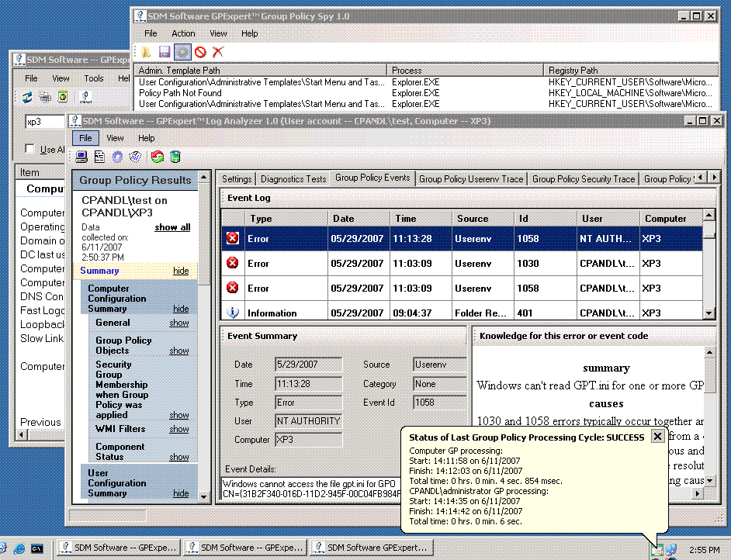Click the purple save disk icon in Policy Spy
The image size is (731, 560).
point(165,52)
